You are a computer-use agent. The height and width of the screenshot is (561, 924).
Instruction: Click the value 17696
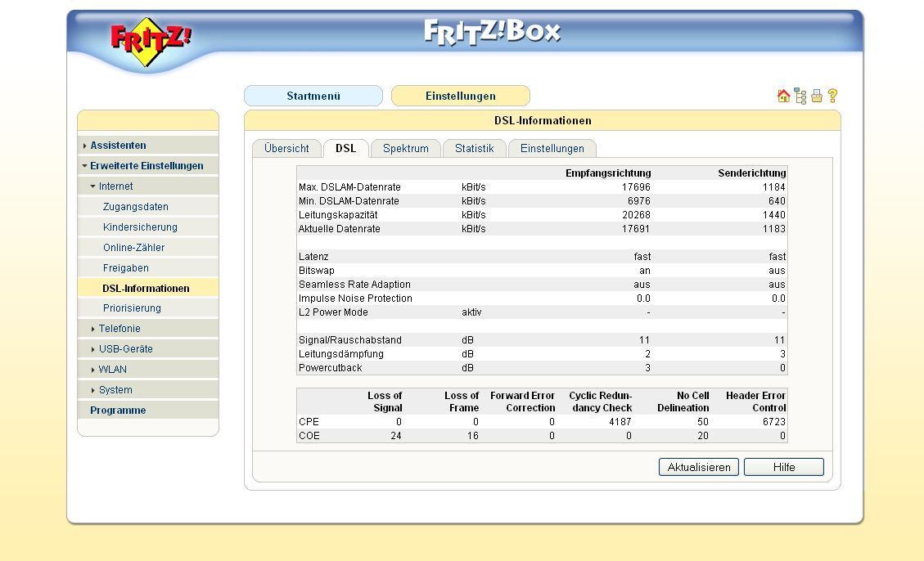coord(636,187)
